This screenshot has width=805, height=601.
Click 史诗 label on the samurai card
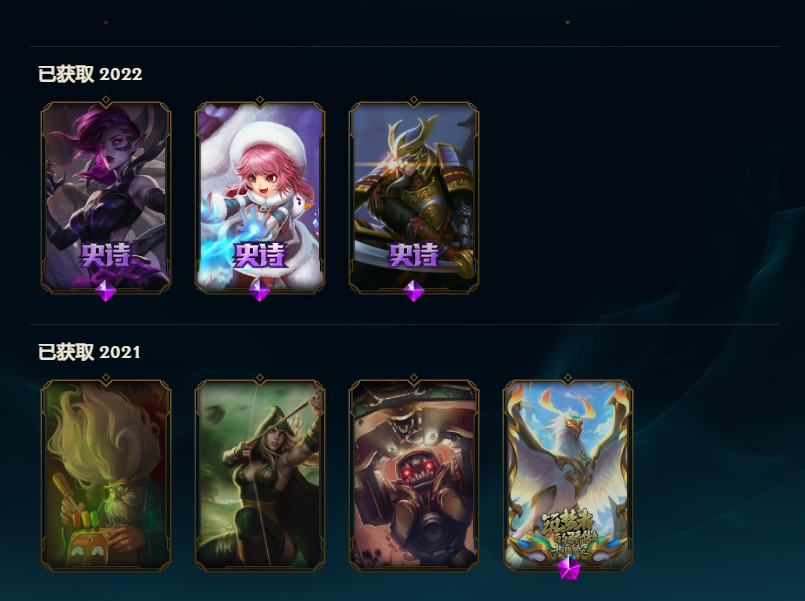point(414,255)
